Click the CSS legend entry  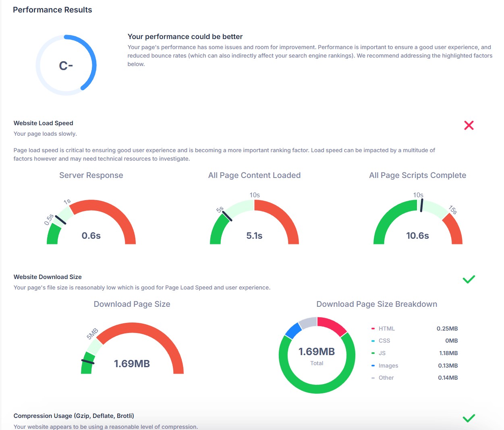(384, 341)
